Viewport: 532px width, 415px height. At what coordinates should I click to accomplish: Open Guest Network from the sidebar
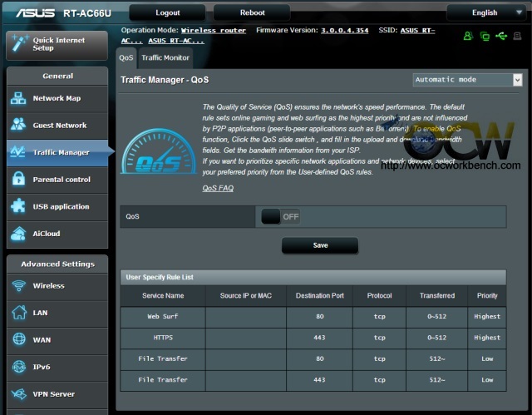57,126
